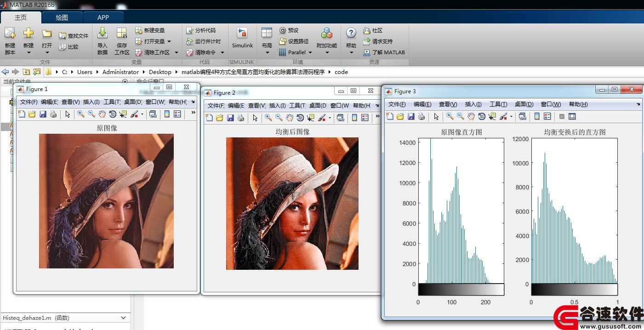Open Community (社区) link
Image resolution: width=644 pixels, height=330 pixels.
point(373,30)
